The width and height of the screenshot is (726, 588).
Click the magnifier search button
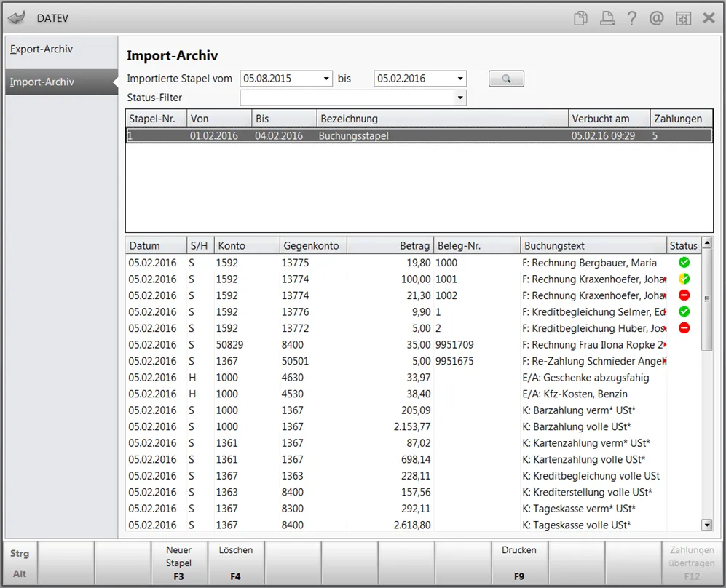coord(506,79)
